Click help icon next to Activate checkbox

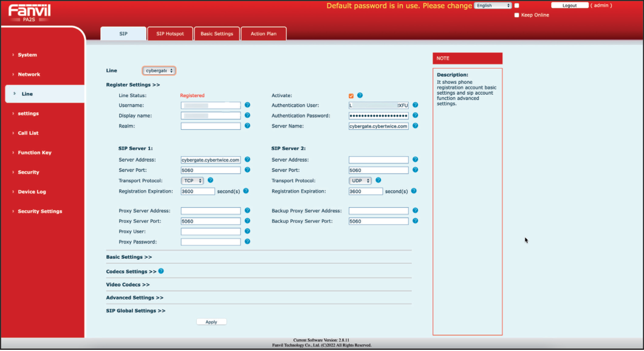pos(360,95)
